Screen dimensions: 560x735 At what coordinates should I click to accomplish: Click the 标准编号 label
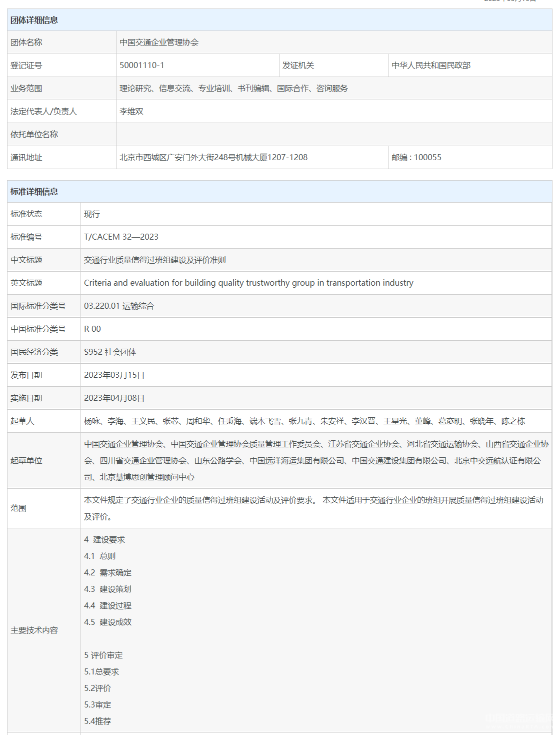[x=26, y=237]
